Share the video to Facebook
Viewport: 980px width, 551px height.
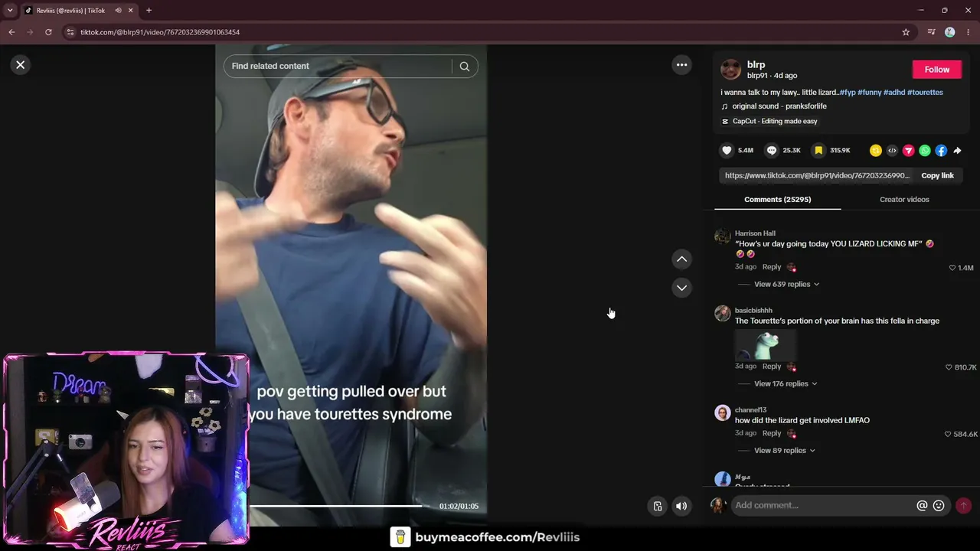(941, 151)
